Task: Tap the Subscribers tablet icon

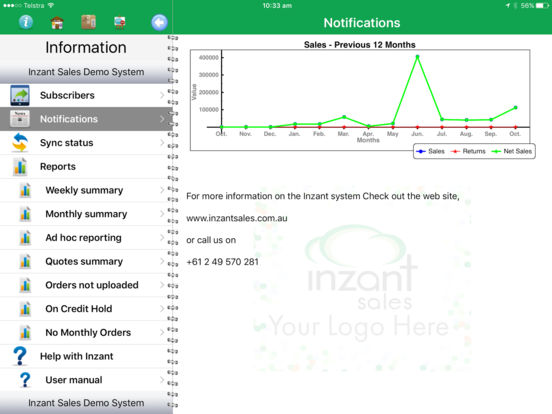Action: point(20,95)
